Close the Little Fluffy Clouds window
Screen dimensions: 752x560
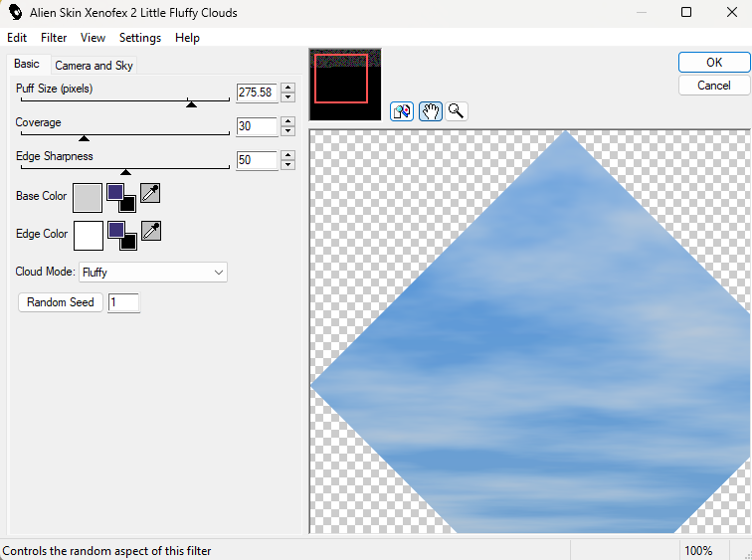(x=732, y=12)
